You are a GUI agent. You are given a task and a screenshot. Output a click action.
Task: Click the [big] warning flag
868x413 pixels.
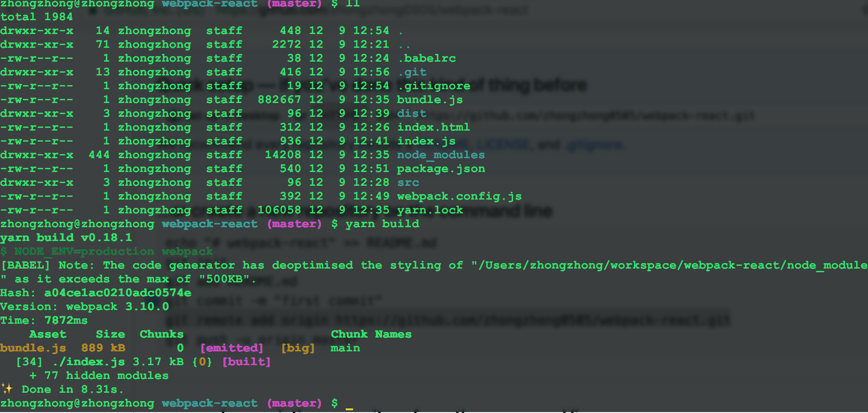298,348
